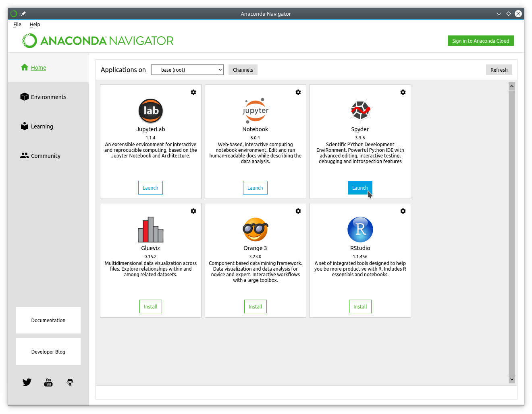
Task: Open the Help menu
Action: (x=35, y=24)
